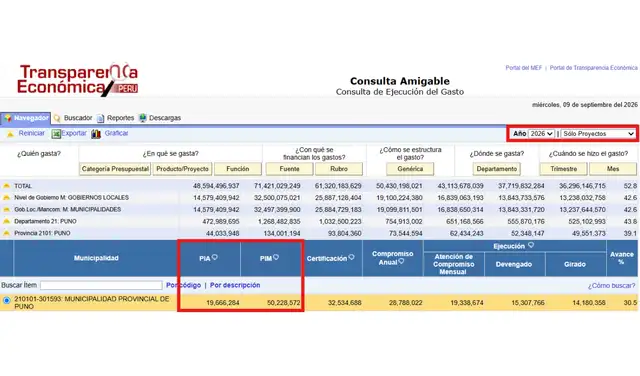The image size is (640, 376).
Task: Open the Portal del MEF link
Action: click(524, 68)
